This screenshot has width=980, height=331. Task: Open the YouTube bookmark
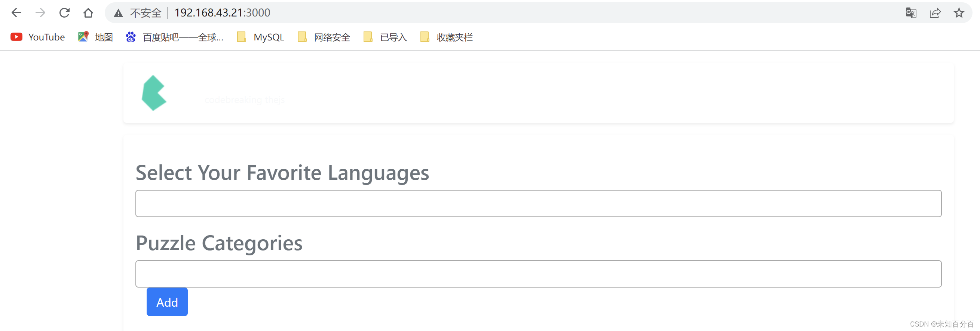coord(38,37)
